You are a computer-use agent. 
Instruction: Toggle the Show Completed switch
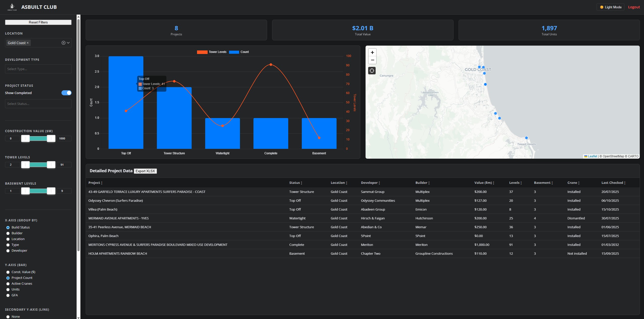point(67,93)
